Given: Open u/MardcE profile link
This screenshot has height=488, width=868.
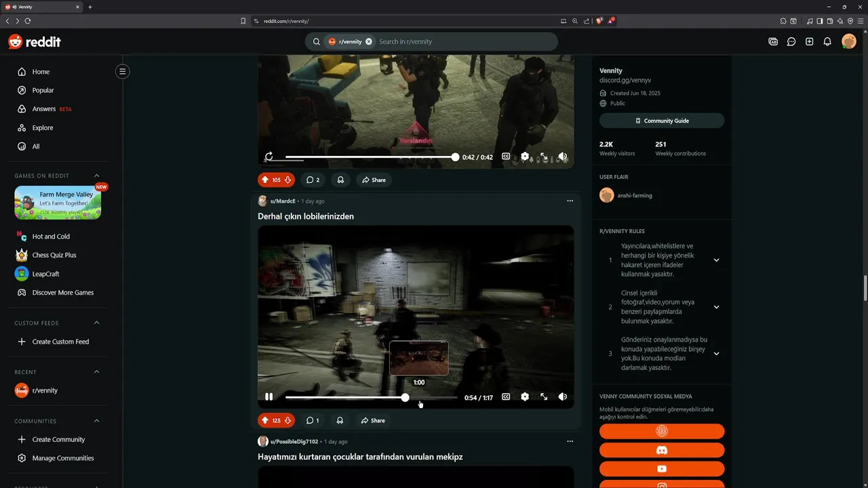Looking at the screenshot, I should [283, 201].
